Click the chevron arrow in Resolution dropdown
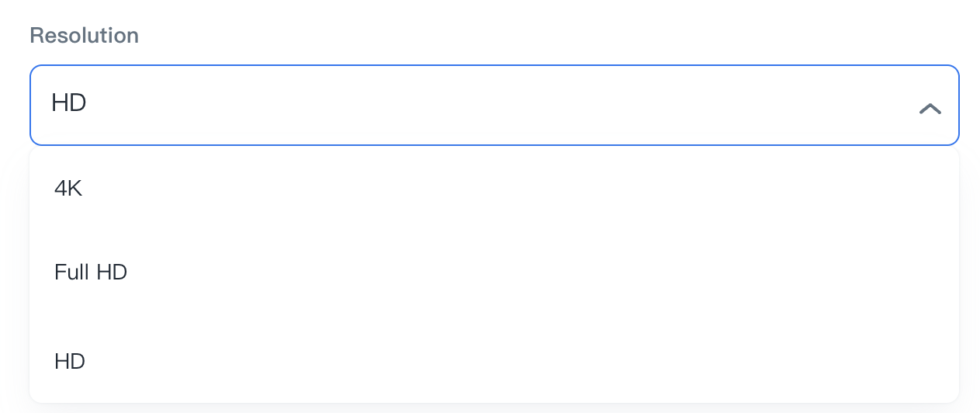 pos(930,109)
